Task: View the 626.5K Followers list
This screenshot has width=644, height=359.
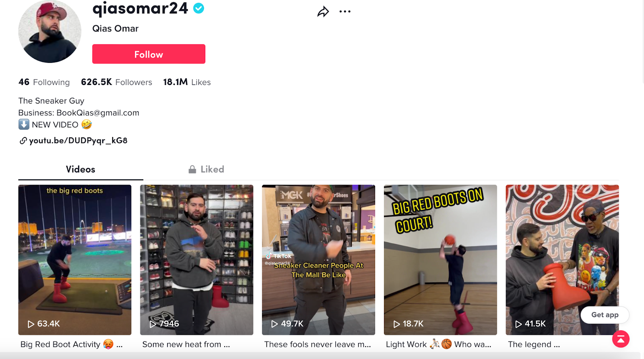Action: point(116,82)
